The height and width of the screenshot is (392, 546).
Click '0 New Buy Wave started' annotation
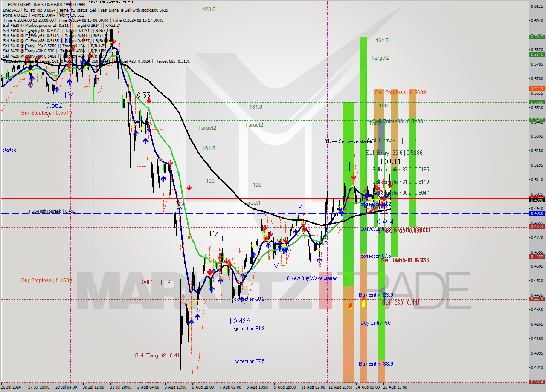(312, 278)
